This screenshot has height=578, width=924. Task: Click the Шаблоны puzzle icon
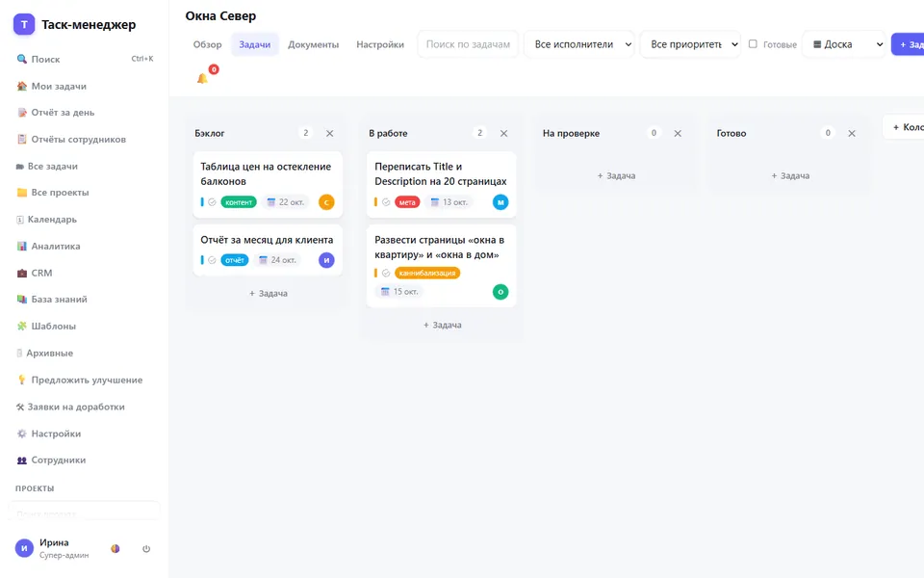(22, 327)
